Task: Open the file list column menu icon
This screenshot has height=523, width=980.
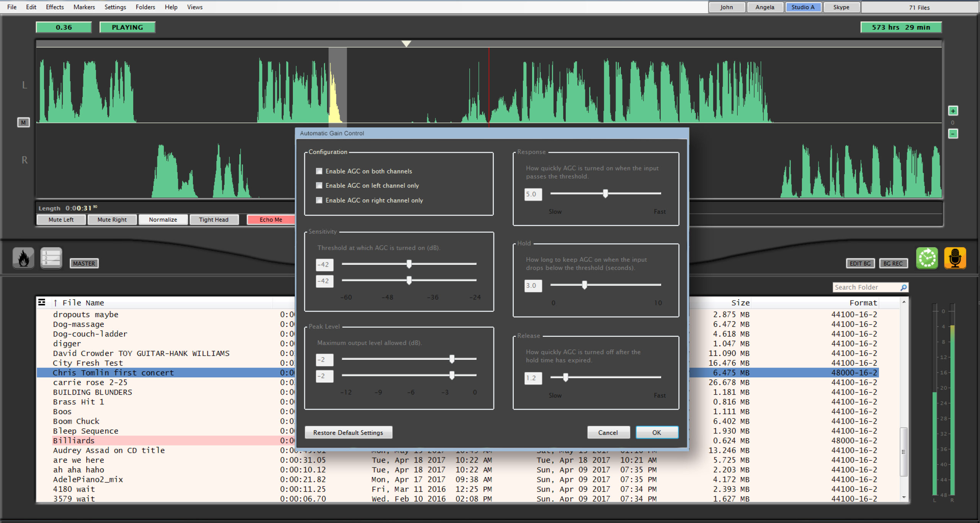Action: 42,302
